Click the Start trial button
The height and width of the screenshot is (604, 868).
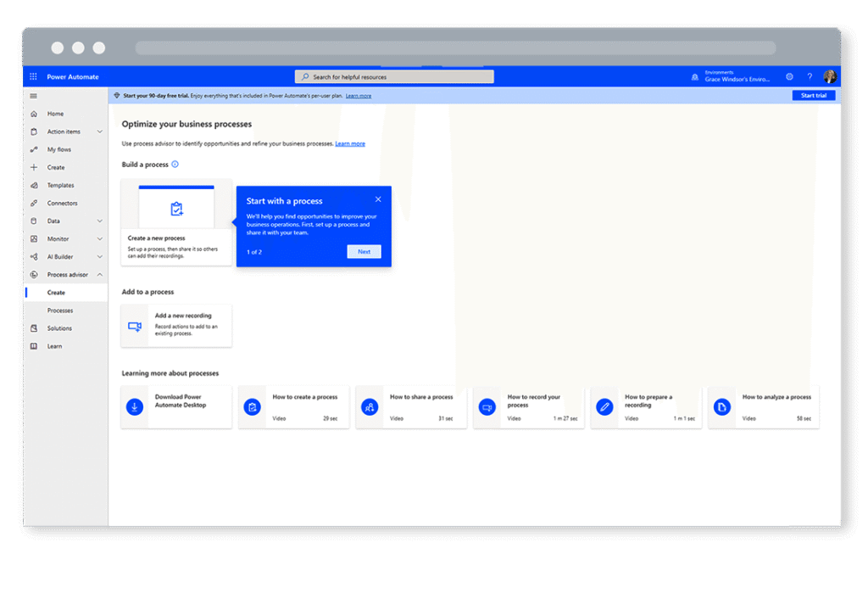coord(813,96)
